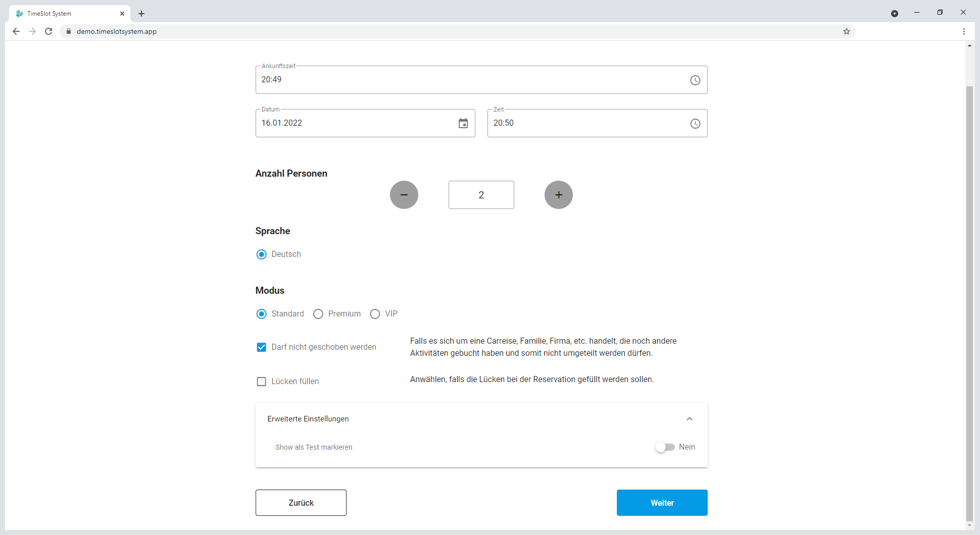Choose the VIP mode option
The image size is (980, 535).
[375, 314]
